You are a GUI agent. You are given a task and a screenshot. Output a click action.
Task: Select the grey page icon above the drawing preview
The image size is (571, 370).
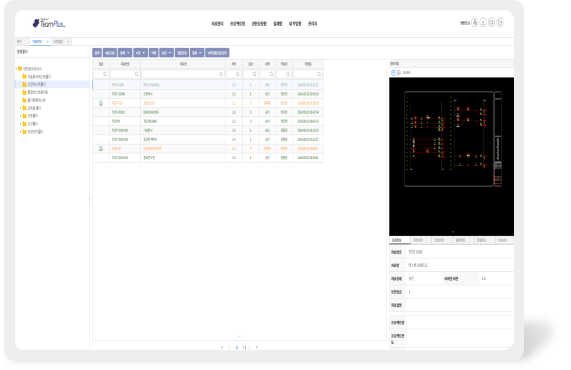399,72
